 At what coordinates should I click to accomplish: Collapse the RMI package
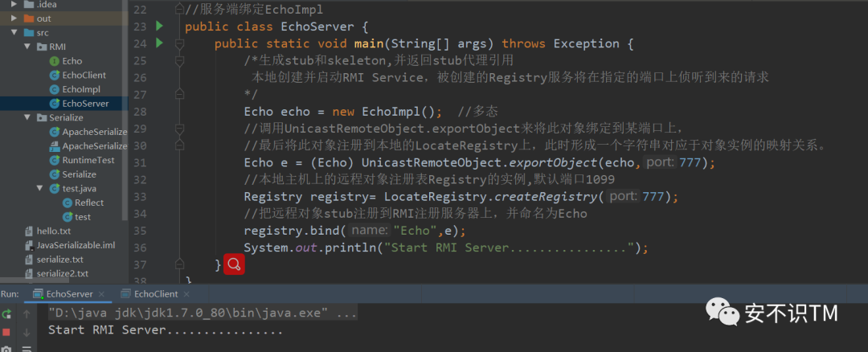click(27, 47)
